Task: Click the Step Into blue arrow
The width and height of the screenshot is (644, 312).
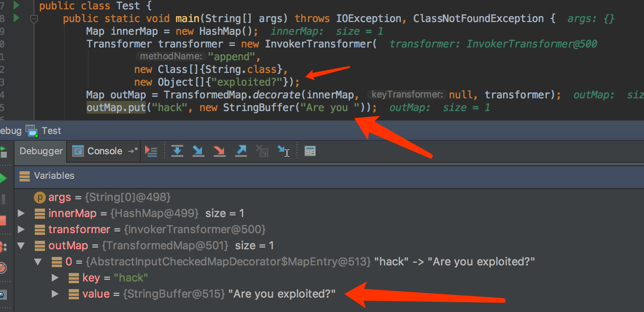Action: click(x=198, y=151)
